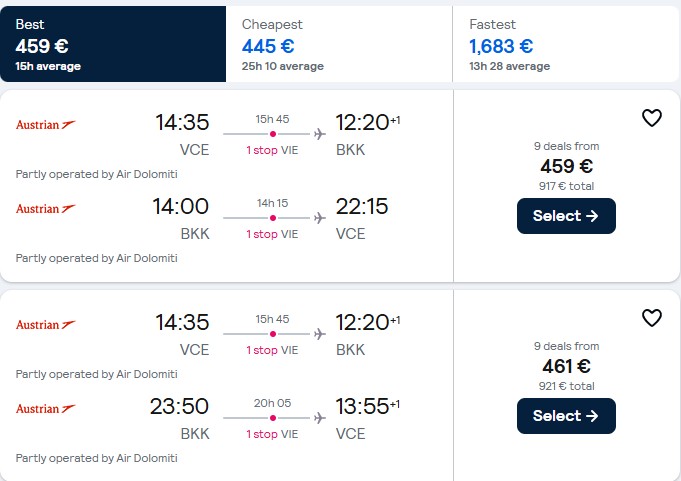This screenshot has height=481, width=681.
Task: Click the 23:50 BKK departure time
Action: 181,407
